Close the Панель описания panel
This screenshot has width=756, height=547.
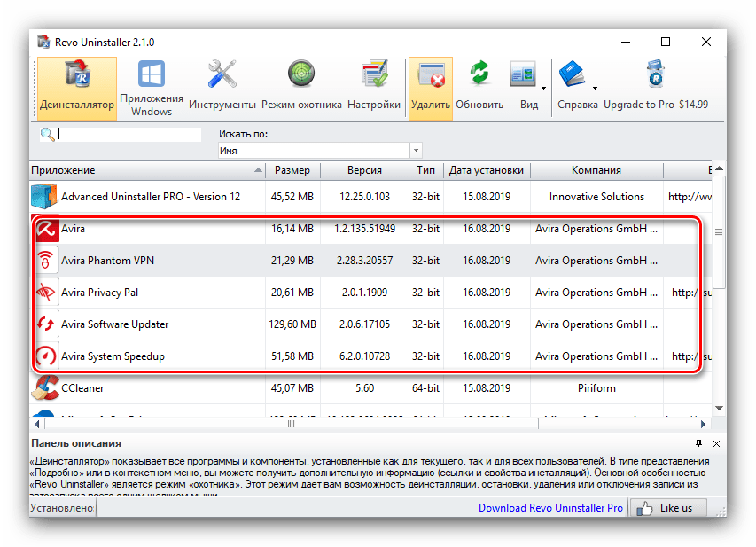716,443
